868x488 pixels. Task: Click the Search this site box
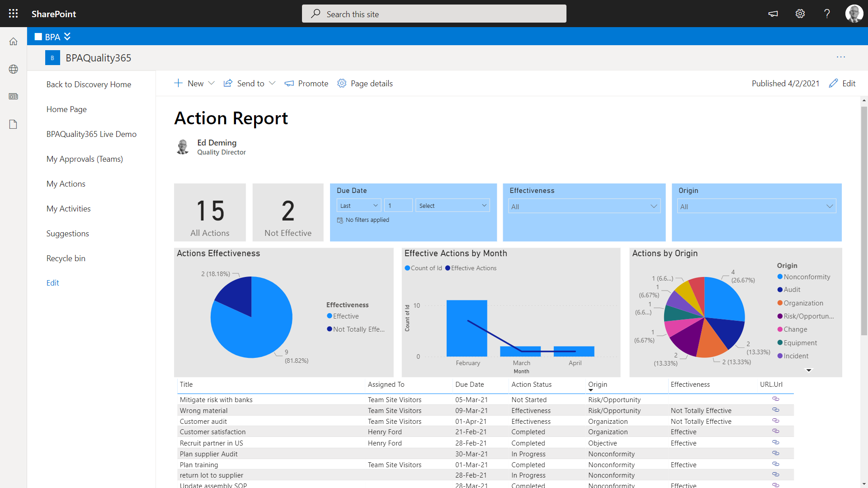coord(434,14)
